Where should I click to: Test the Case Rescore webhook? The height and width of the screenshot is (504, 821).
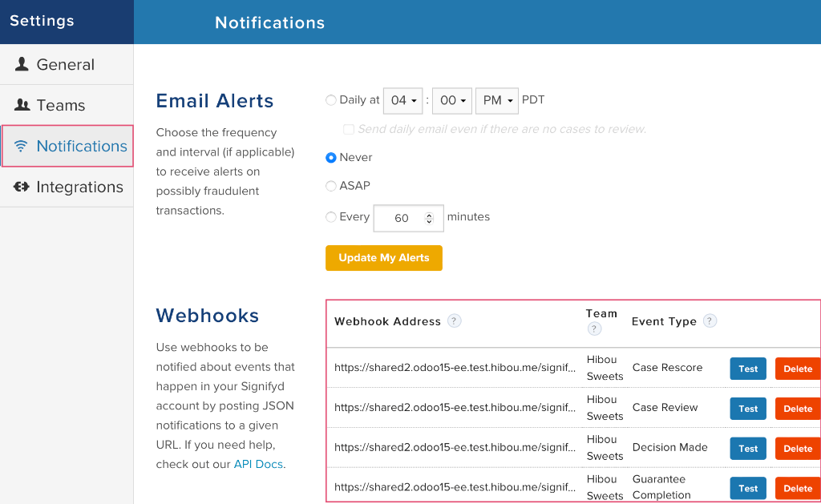click(x=748, y=369)
